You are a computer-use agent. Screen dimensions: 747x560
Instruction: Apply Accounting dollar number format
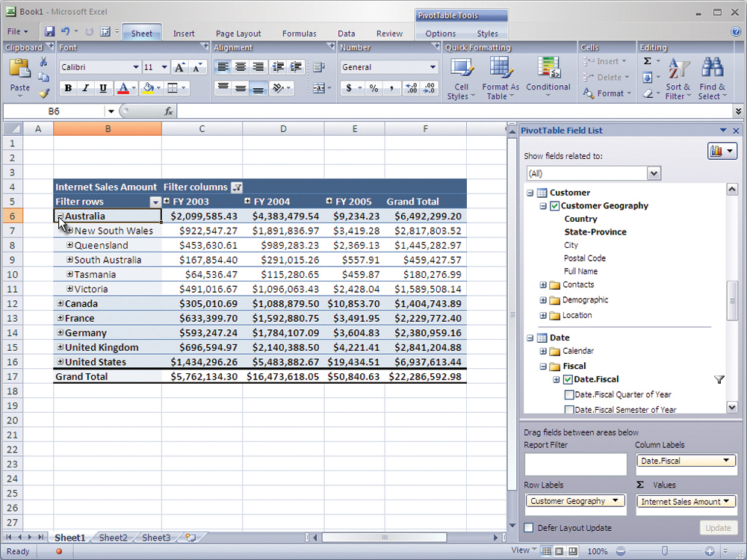[x=349, y=88]
